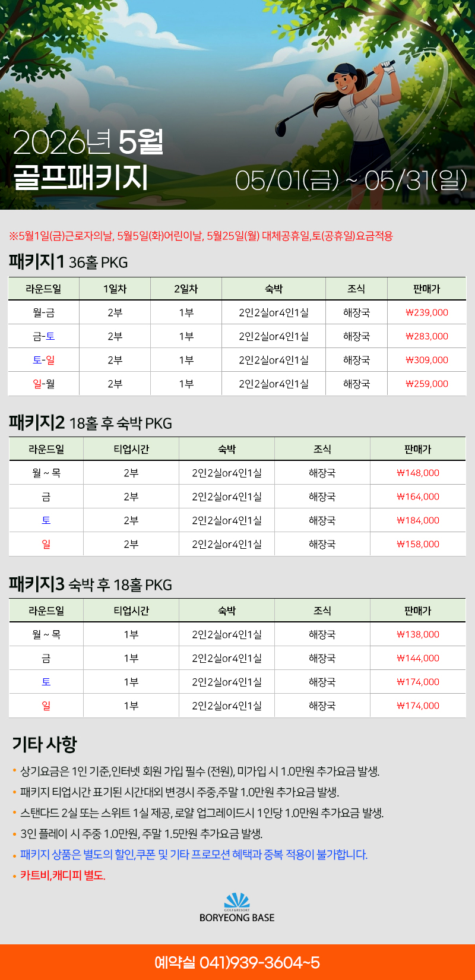Click the 05/01(금) ~ 05/31(일) date range

[351, 181]
